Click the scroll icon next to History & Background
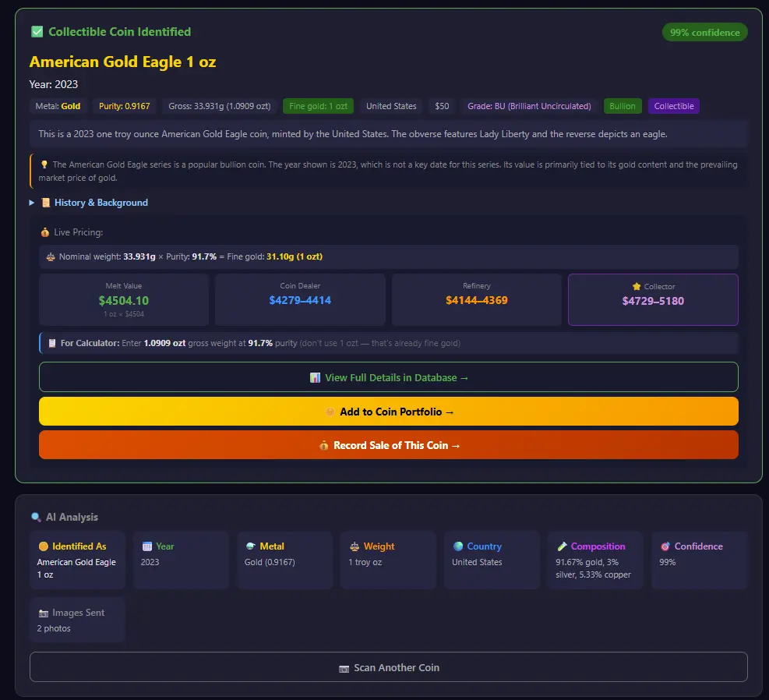 click(x=46, y=203)
